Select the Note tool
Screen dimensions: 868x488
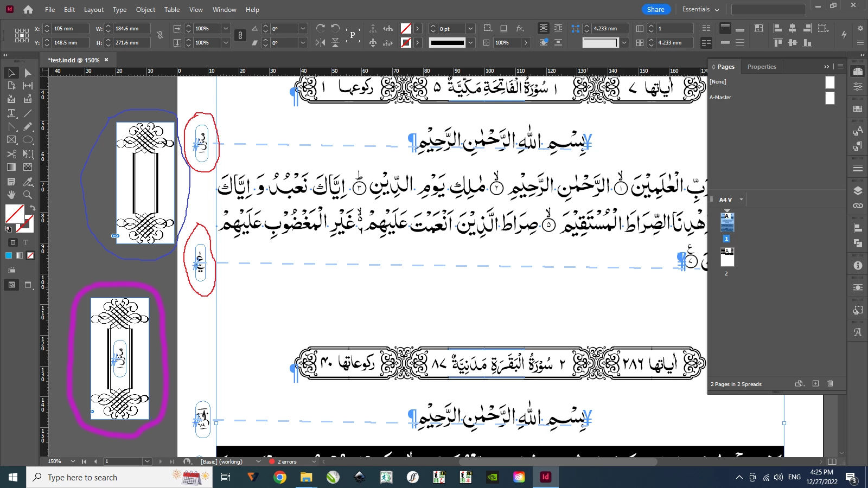[x=11, y=182]
